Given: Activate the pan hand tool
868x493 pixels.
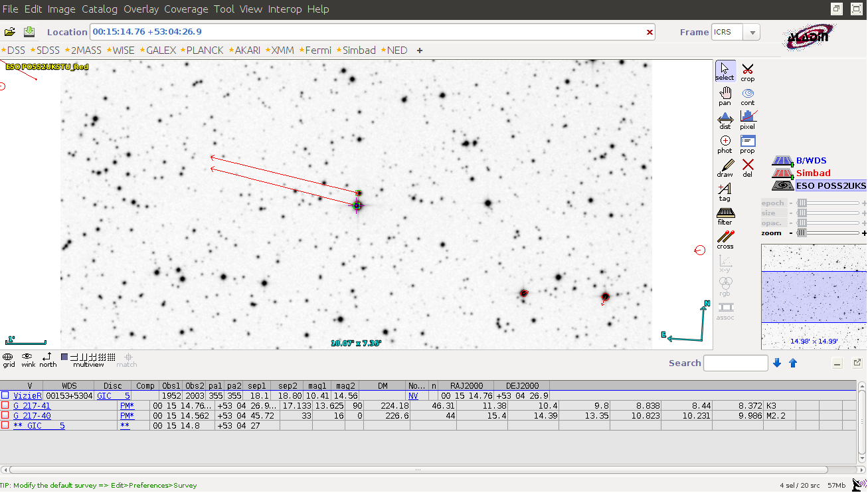Looking at the screenshot, I should click(x=725, y=94).
